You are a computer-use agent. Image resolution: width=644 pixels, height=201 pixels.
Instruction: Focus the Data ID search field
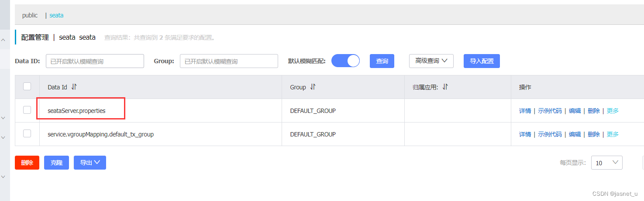click(95, 61)
